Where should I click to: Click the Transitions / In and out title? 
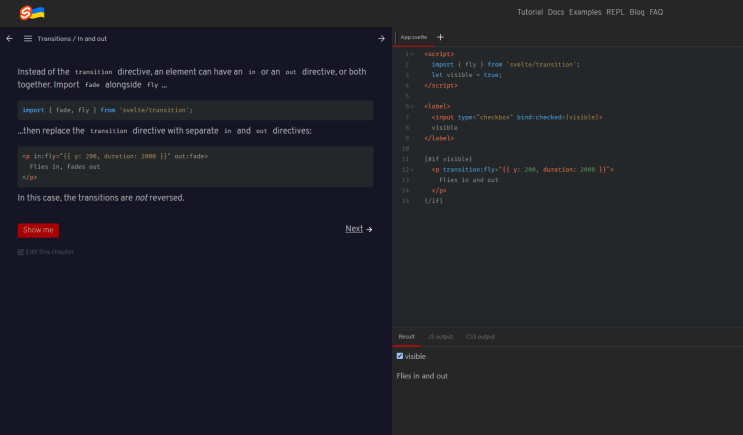coord(72,39)
